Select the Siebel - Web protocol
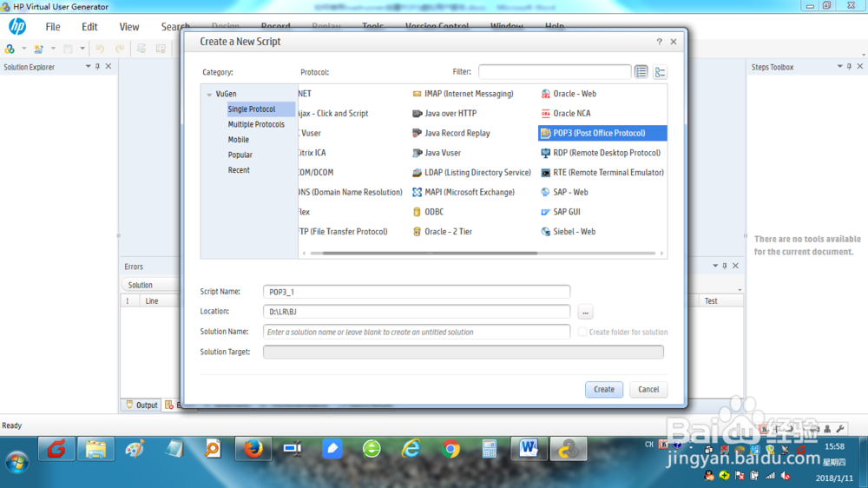Viewport: 868px width, 488px height. click(x=568, y=232)
